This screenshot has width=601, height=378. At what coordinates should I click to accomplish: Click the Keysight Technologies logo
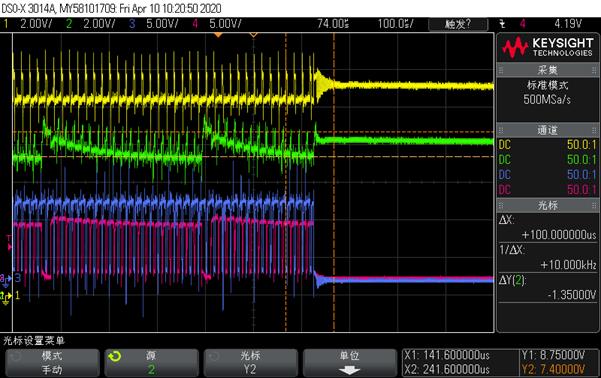[547, 47]
